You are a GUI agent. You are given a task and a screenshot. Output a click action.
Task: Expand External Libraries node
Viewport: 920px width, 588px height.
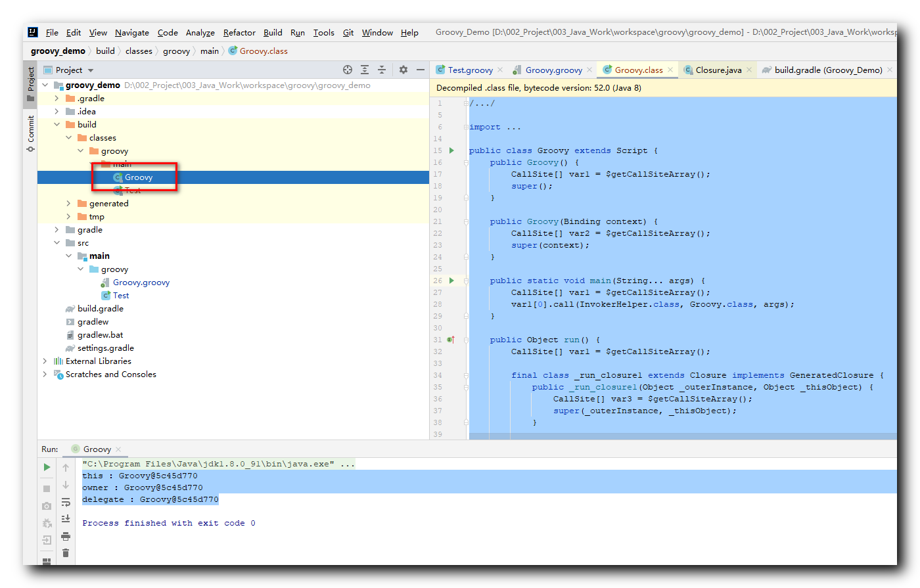[x=45, y=361]
